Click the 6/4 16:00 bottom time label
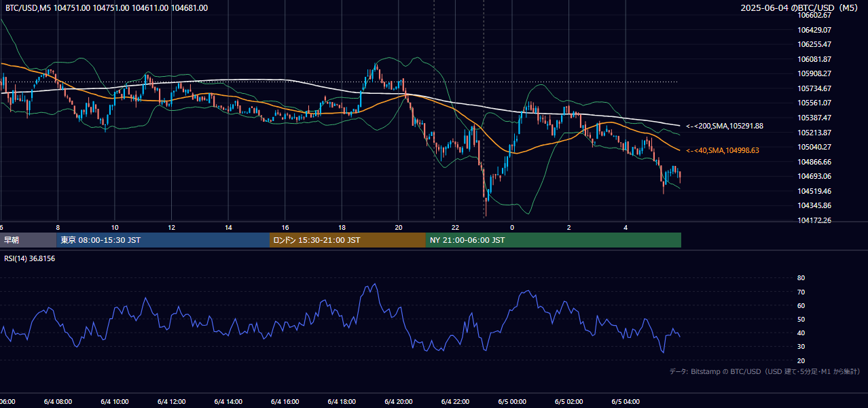 pyautogui.click(x=285, y=402)
